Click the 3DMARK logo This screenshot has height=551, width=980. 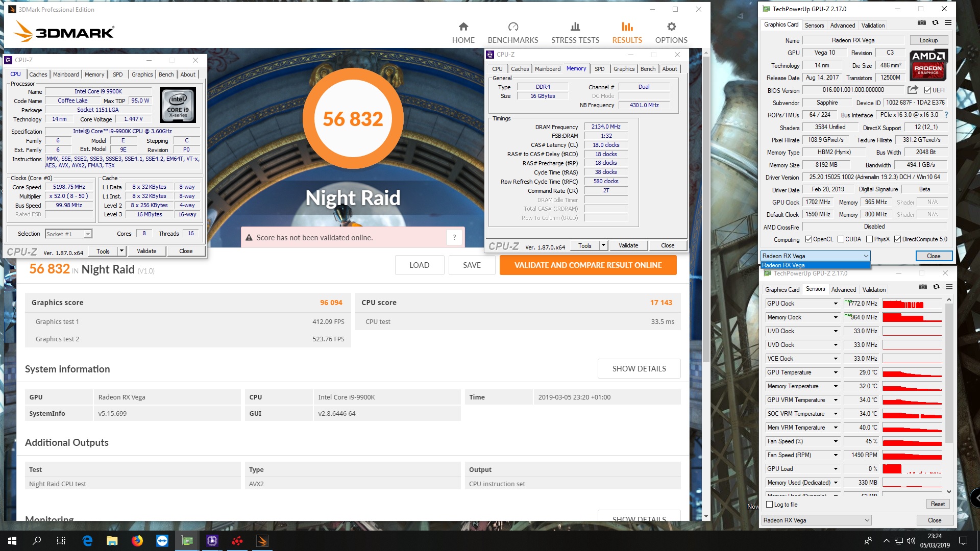(x=64, y=32)
